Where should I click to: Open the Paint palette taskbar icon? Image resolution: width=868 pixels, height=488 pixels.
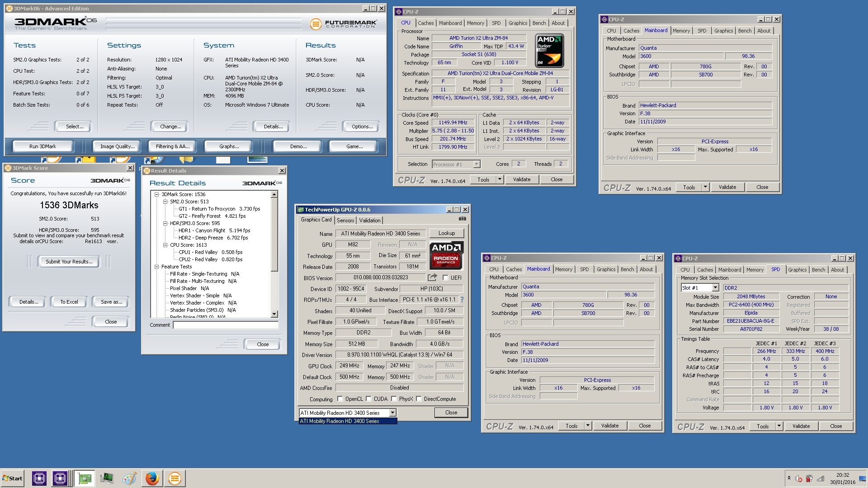129,478
